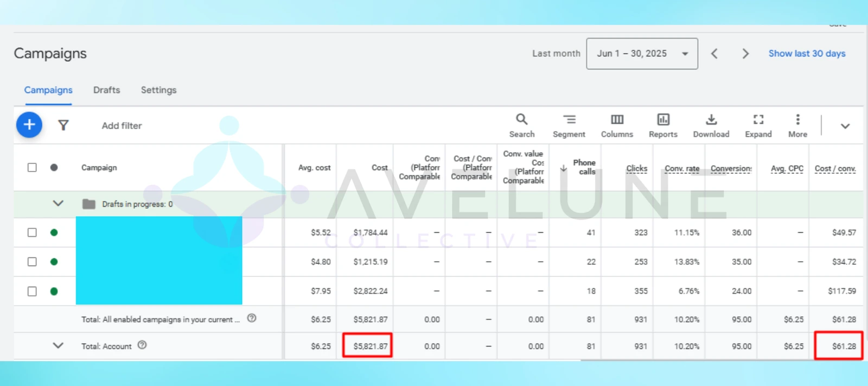
Task: Switch to the Drafts tab
Action: coord(107,90)
